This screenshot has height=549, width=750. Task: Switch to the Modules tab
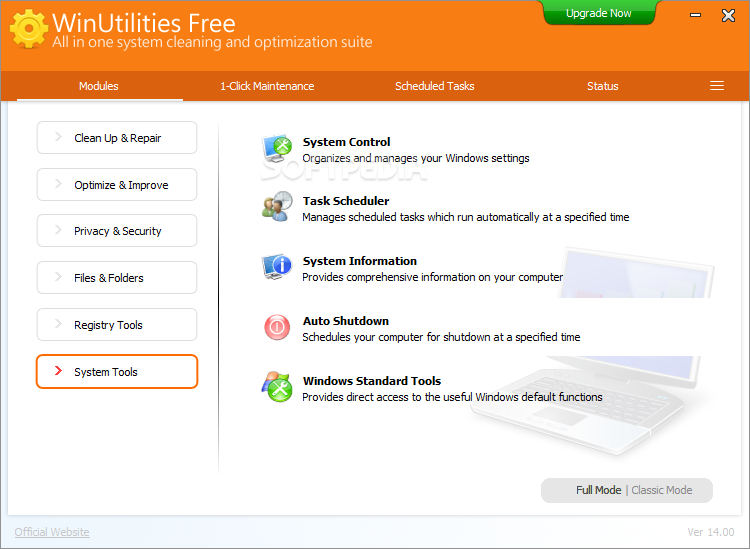(x=99, y=86)
